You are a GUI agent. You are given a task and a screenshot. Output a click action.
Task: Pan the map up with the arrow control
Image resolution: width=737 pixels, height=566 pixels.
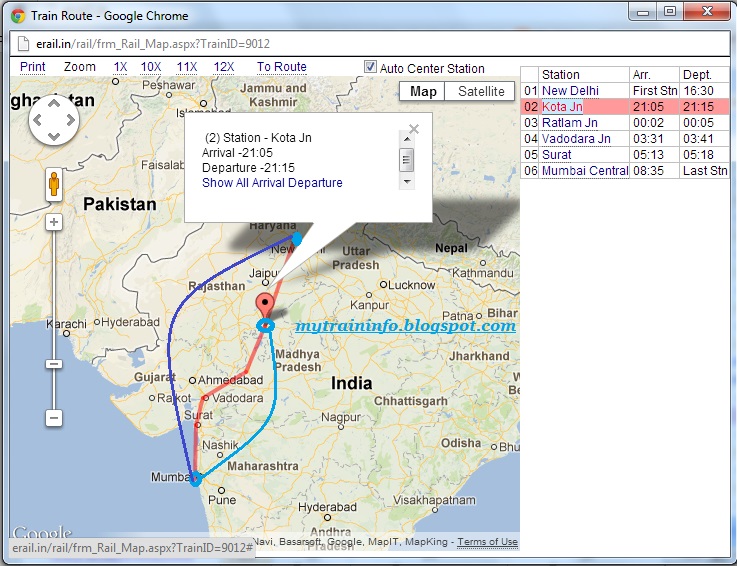[x=54, y=104]
